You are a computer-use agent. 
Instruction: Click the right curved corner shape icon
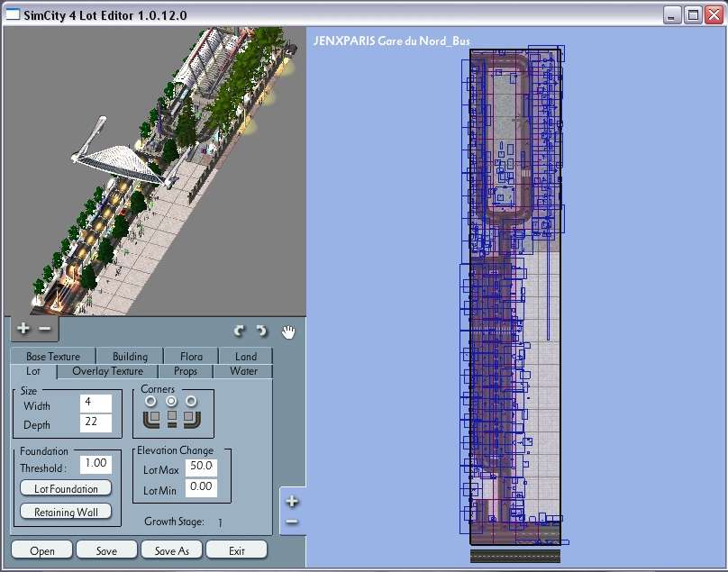coord(192,419)
